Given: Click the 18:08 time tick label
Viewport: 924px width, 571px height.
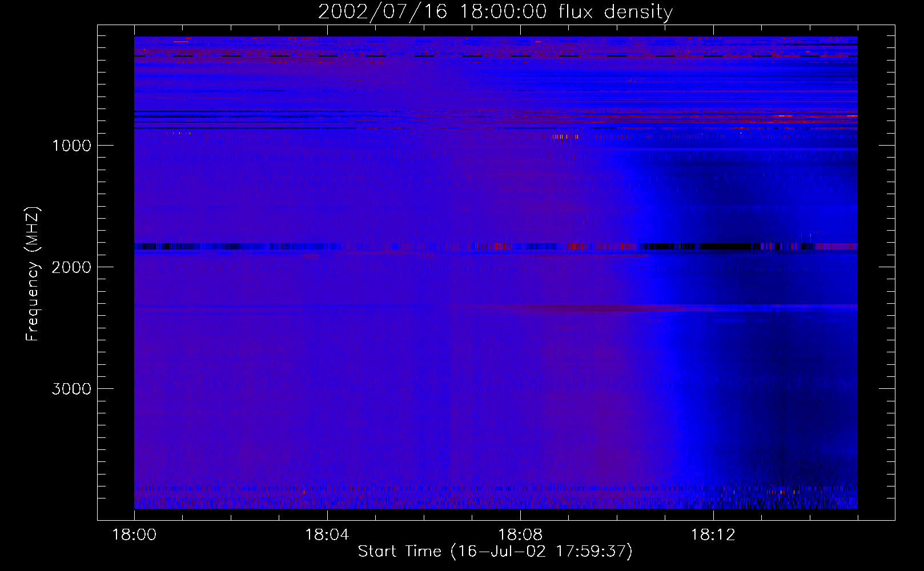Looking at the screenshot, I should pyautogui.click(x=520, y=535).
